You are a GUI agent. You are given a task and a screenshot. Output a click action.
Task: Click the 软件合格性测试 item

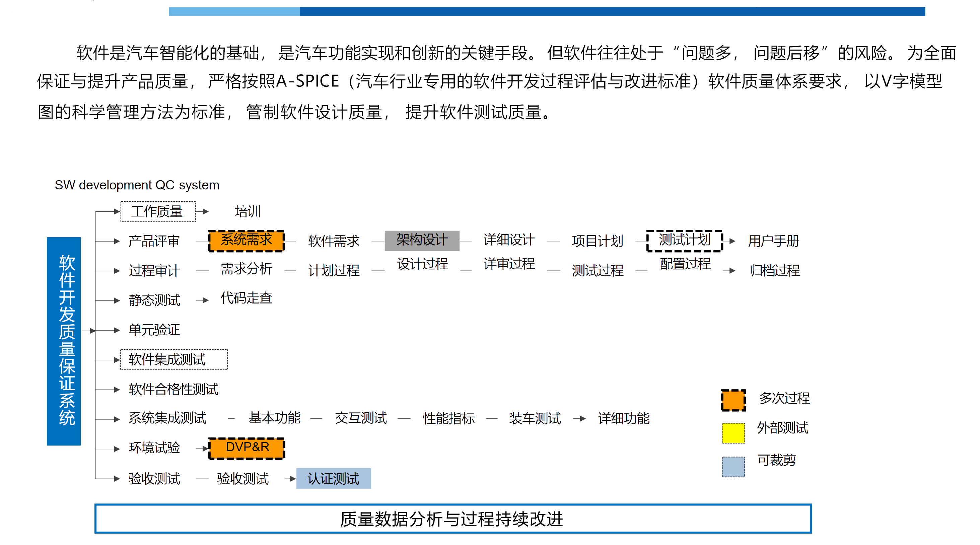pos(173,389)
